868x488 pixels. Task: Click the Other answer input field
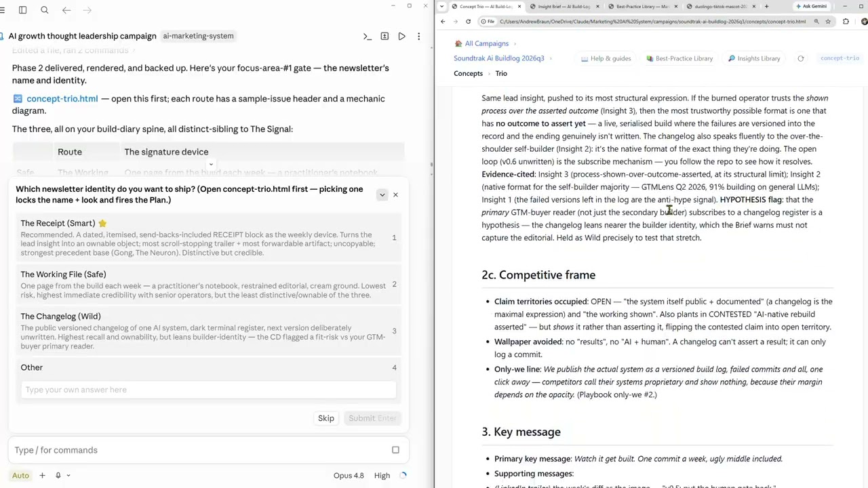pos(209,390)
